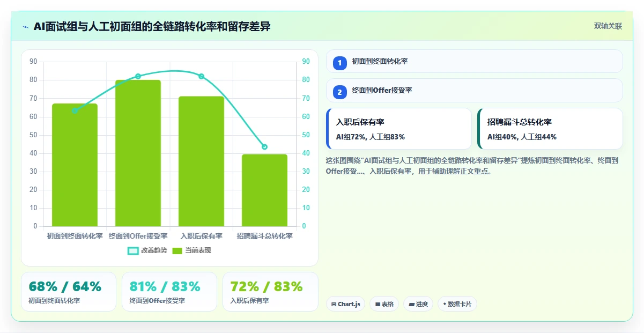Click the trend line point above 终面到Offer接受率
The image size is (644, 333).
click(x=138, y=76)
